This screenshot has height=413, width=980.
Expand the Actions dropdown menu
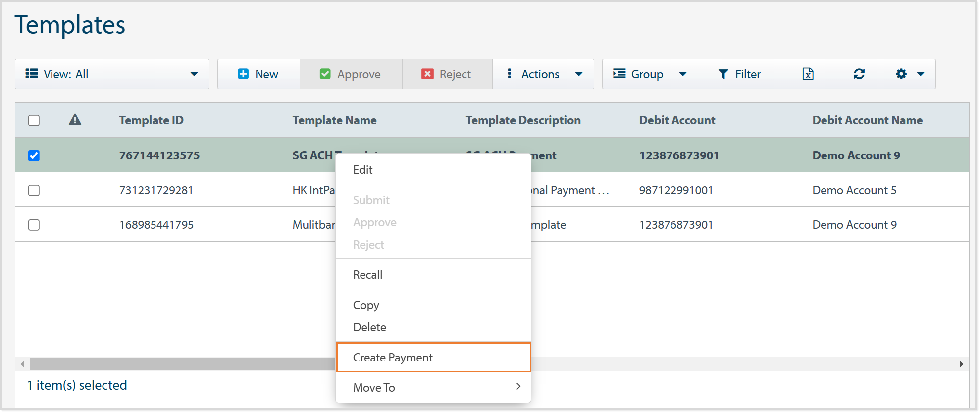(543, 74)
